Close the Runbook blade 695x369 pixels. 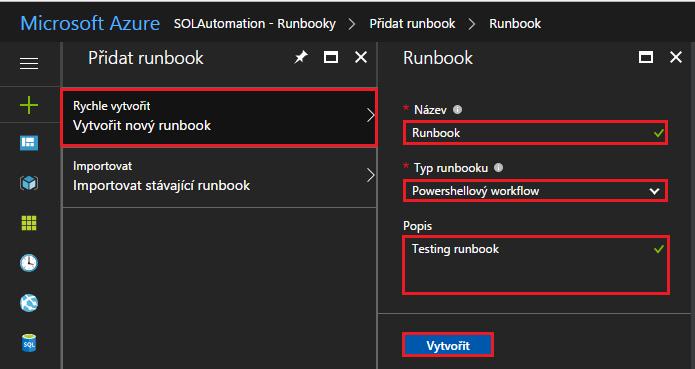[x=676, y=57]
